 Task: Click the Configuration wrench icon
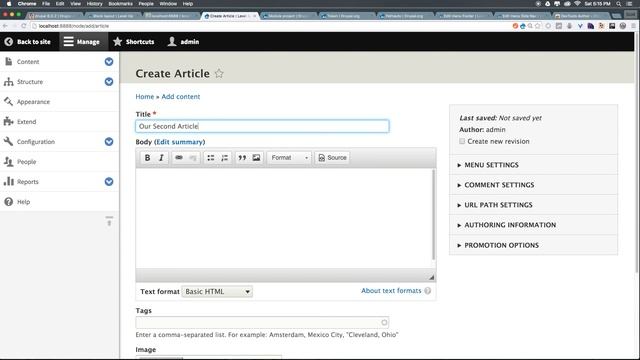click(x=9, y=142)
